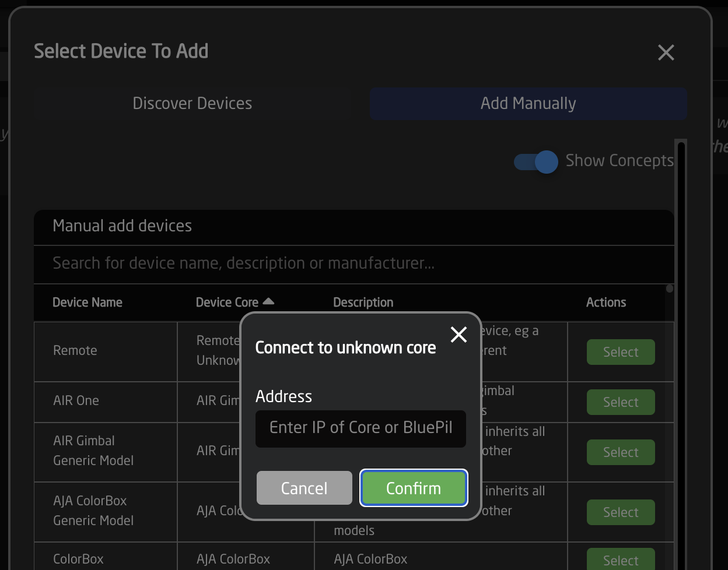The height and width of the screenshot is (570, 728).
Task: Select the ColorBox device
Action: click(x=620, y=560)
